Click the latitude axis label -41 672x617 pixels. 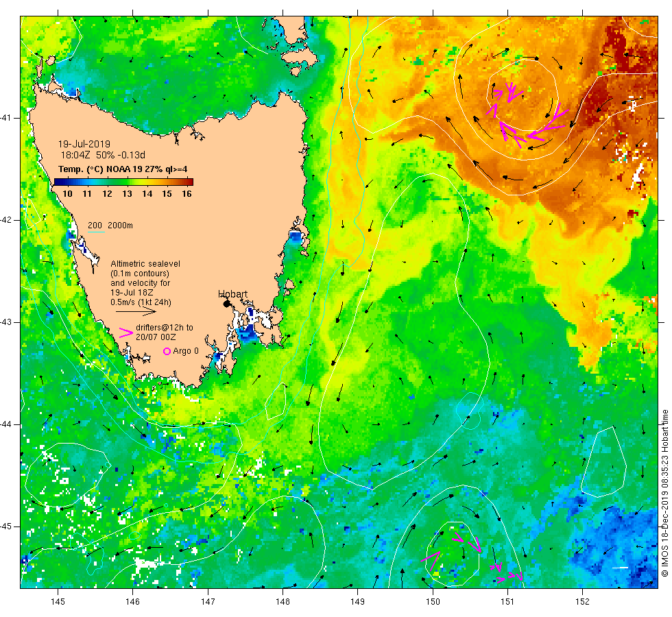pos(5,118)
